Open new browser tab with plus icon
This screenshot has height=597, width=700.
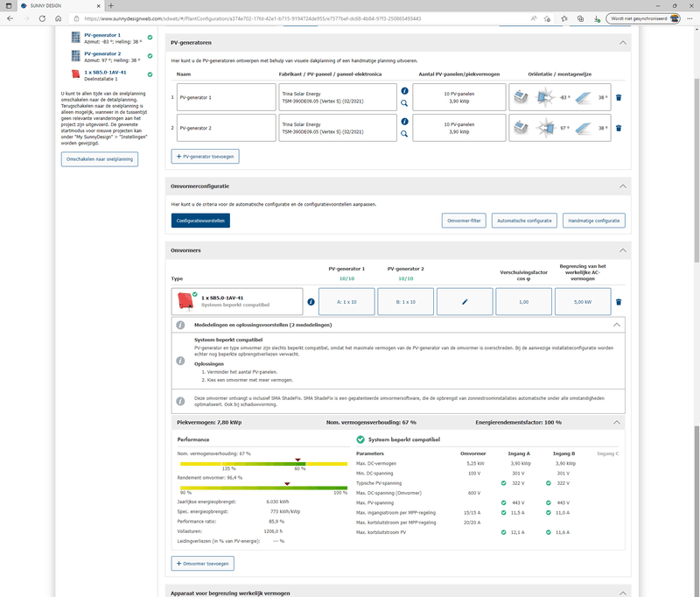coord(111,6)
